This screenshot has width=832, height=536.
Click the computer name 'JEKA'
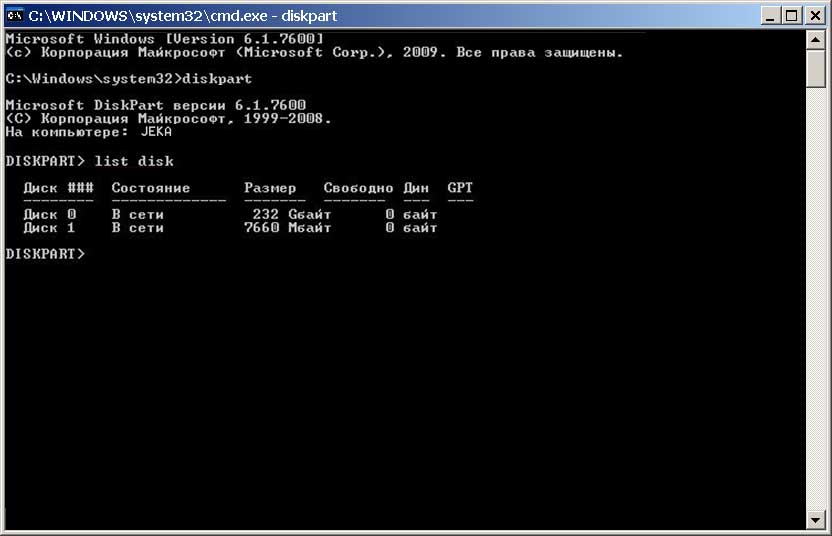(155, 131)
